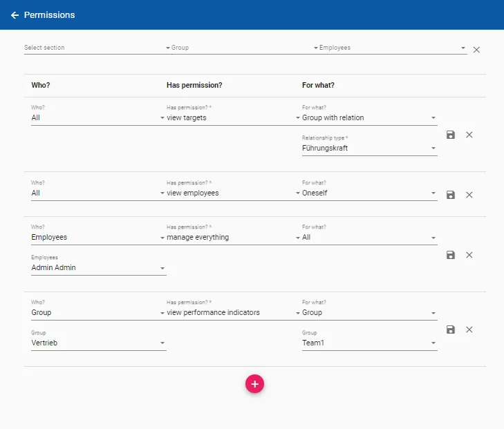This screenshot has width=504, height=429.
Task: Change the 'manage everything' permission dropdown
Action: 234,234
